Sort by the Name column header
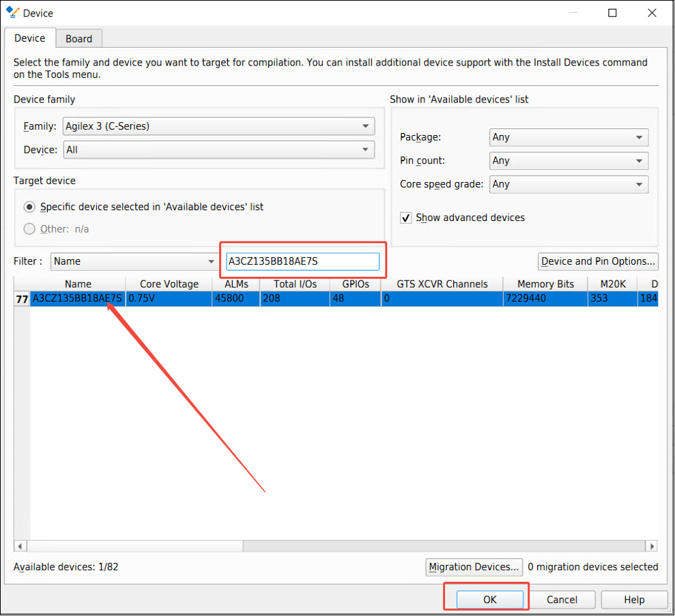 pyautogui.click(x=78, y=284)
